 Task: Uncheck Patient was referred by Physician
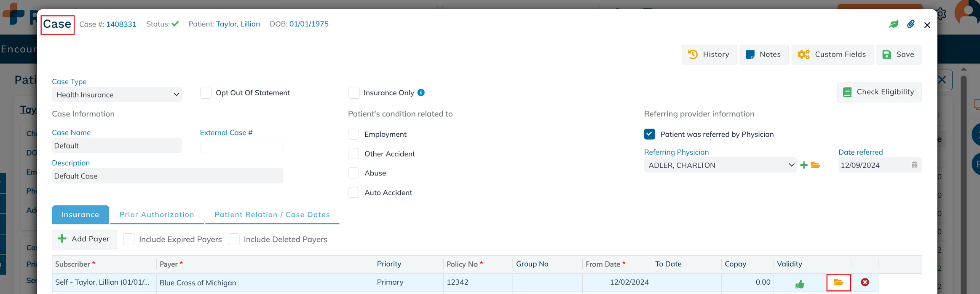point(650,134)
